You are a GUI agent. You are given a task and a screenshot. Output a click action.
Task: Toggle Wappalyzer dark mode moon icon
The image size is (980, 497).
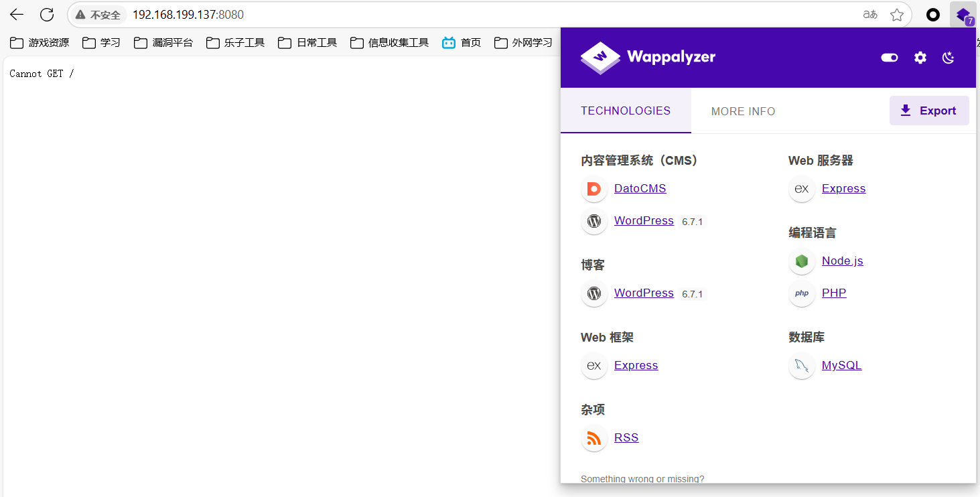[x=949, y=58]
